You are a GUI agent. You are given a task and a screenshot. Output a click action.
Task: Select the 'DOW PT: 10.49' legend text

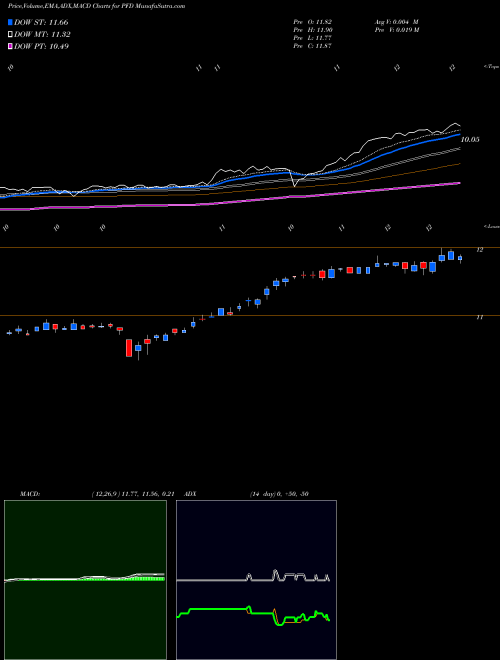41,46
